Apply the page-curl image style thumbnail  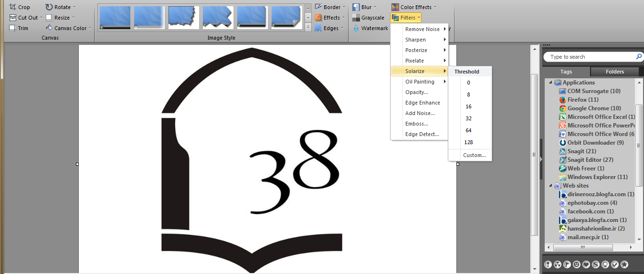[287, 18]
